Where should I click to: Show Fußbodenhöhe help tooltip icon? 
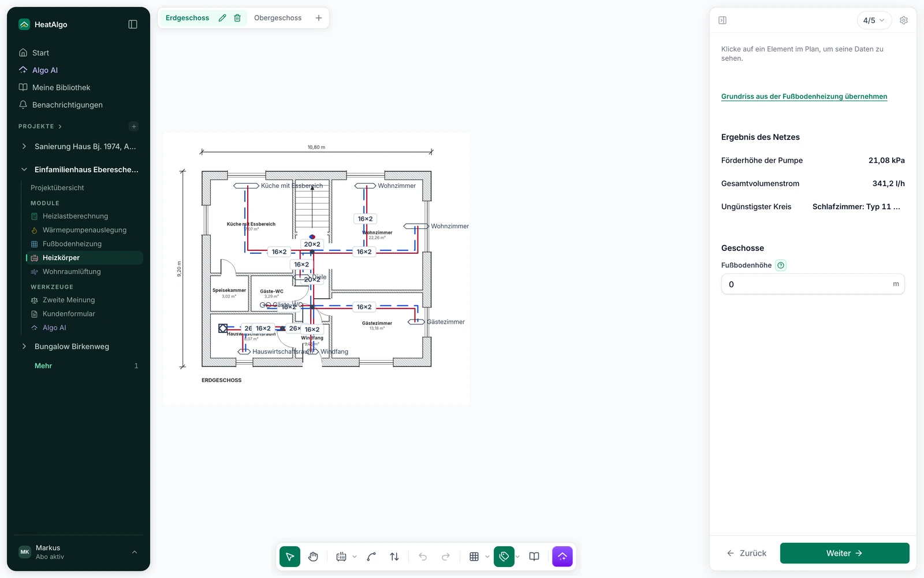tap(781, 265)
